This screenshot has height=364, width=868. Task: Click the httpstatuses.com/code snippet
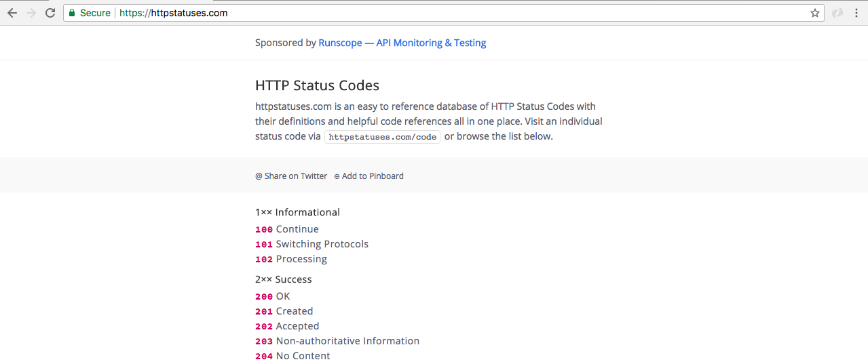click(383, 136)
